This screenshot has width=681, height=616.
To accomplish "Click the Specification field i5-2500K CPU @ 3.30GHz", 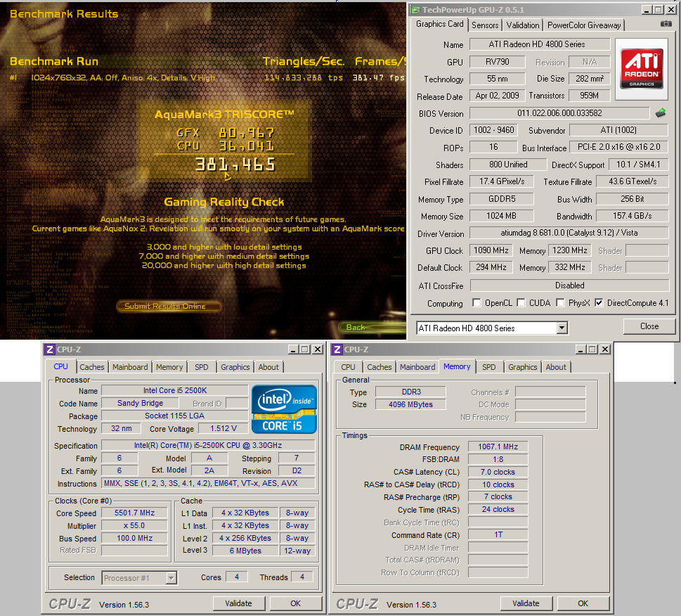I will point(208,445).
